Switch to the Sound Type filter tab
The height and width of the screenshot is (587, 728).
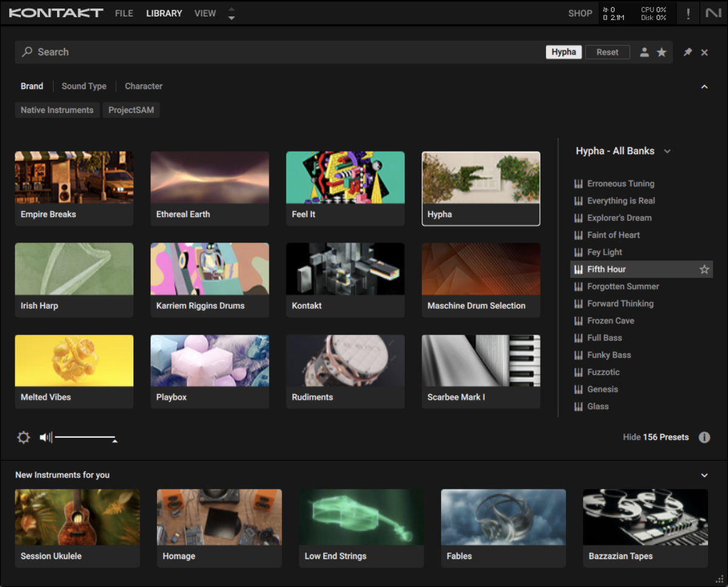[x=84, y=86]
